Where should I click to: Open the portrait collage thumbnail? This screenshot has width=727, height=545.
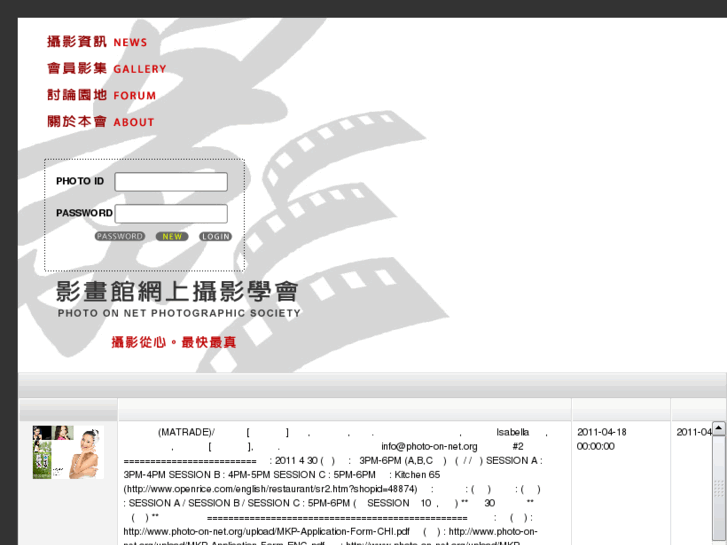coord(68,452)
